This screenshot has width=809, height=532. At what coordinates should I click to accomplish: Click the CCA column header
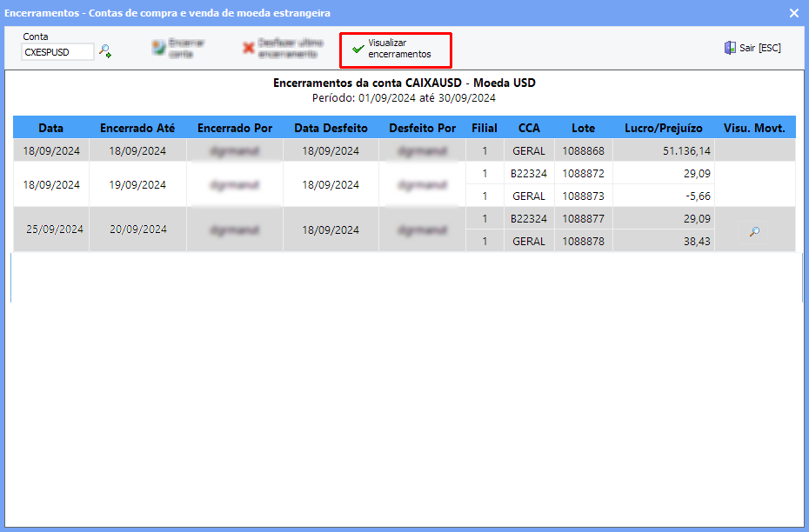coord(529,129)
